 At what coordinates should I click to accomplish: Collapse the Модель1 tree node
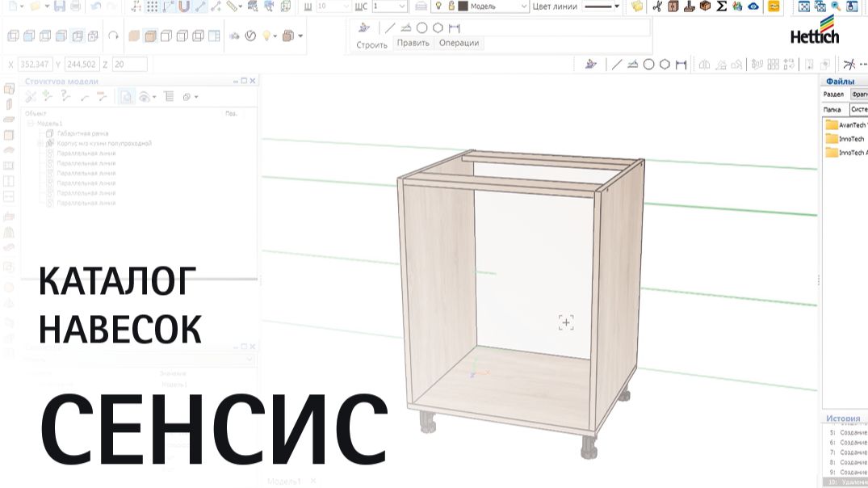pyautogui.click(x=31, y=123)
